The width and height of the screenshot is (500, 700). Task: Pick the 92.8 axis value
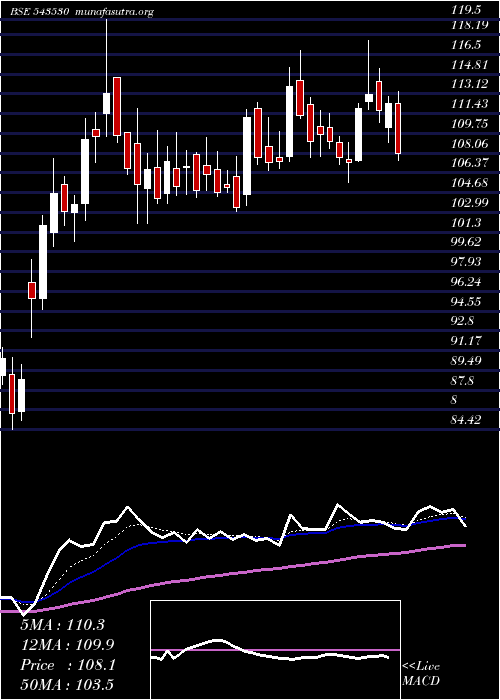[462, 321]
